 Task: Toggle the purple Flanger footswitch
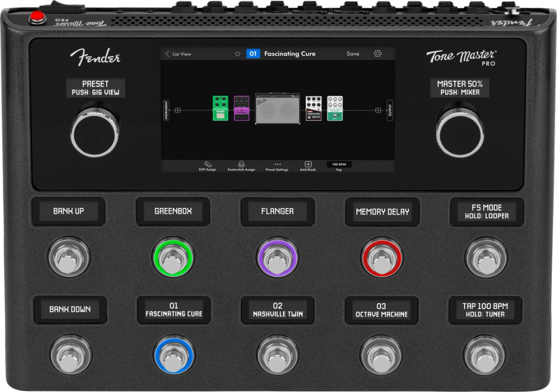tap(277, 258)
